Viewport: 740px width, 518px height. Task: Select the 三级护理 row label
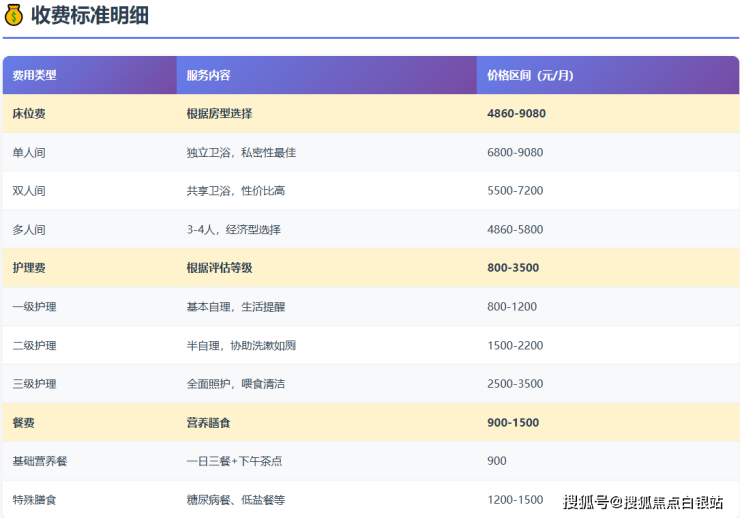click(x=34, y=384)
